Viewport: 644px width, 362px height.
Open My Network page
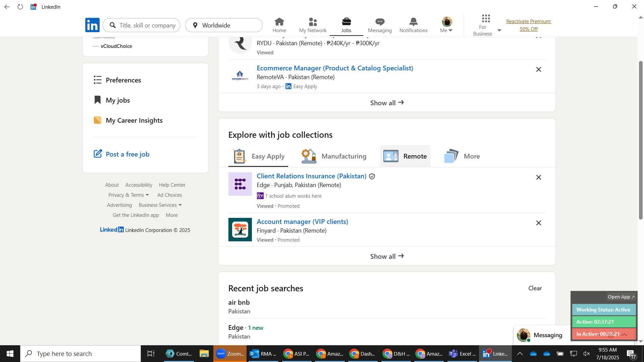click(313, 25)
